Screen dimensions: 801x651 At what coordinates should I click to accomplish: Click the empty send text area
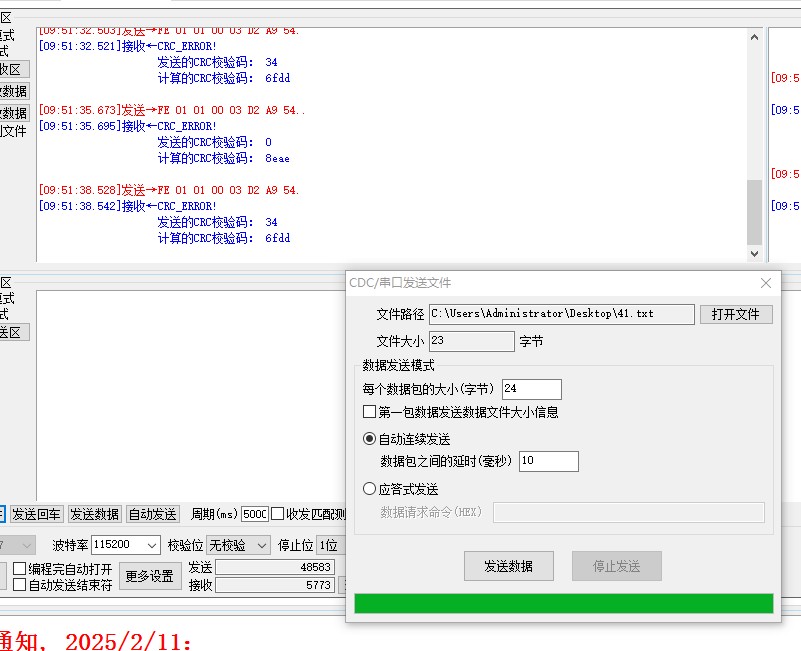point(191,395)
